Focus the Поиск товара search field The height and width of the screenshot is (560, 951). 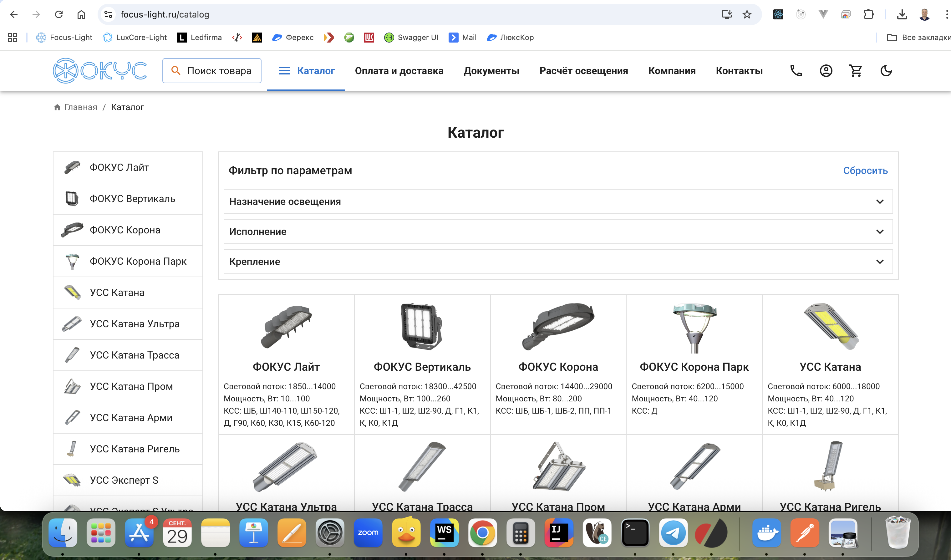(x=212, y=71)
